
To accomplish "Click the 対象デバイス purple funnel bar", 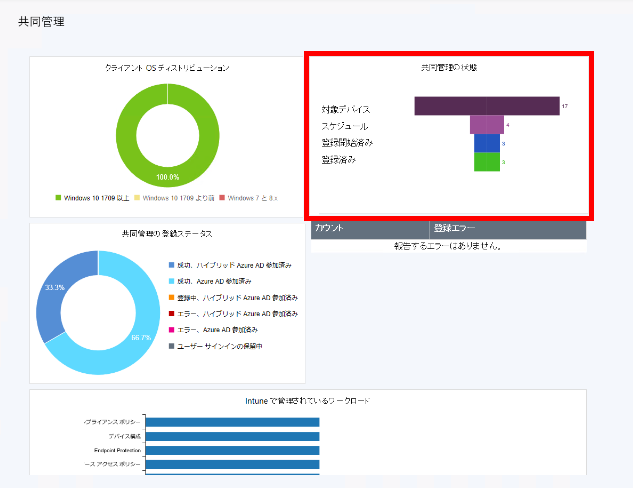I will [486, 105].
